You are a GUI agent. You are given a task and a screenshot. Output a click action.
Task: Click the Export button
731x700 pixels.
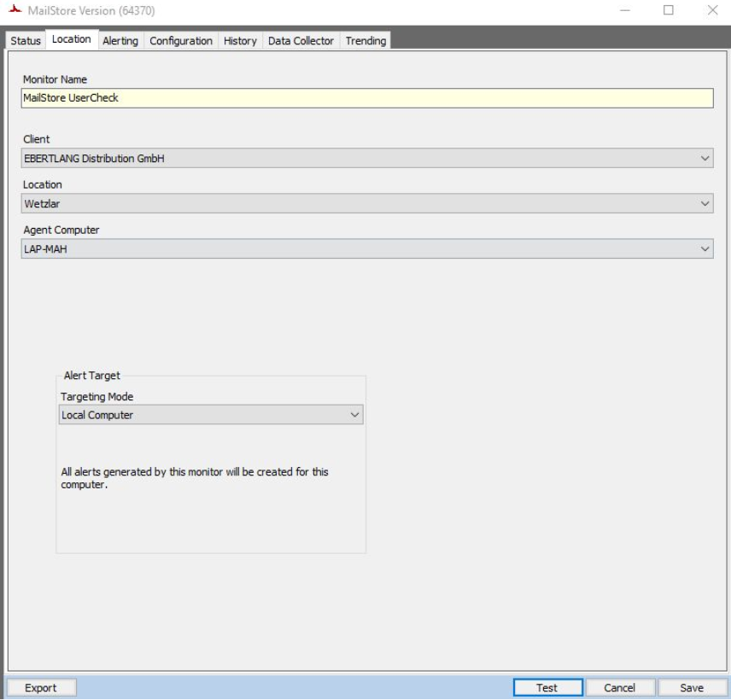[41, 688]
